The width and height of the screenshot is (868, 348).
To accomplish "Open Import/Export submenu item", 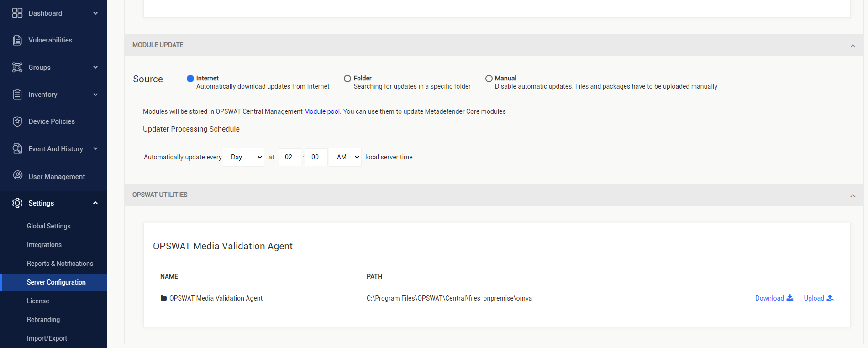I will pyautogui.click(x=47, y=338).
